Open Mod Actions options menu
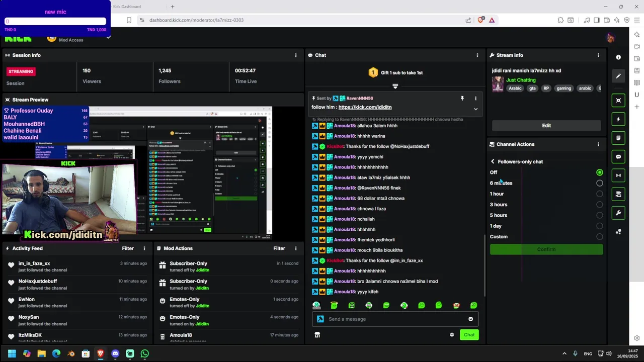Viewport: 644px width, 362px height. [x=296, y=248]
